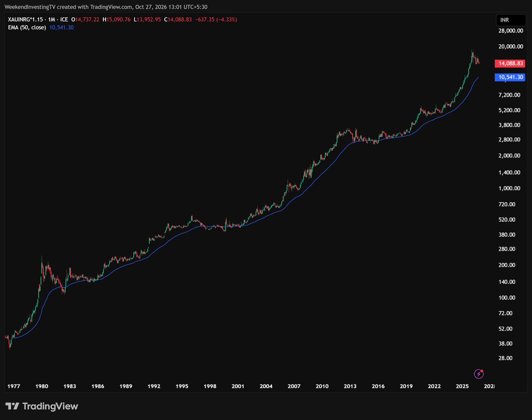The image size is (532, 420).
Task: Click the 1998 time axis label
Action: pos(210,386)
